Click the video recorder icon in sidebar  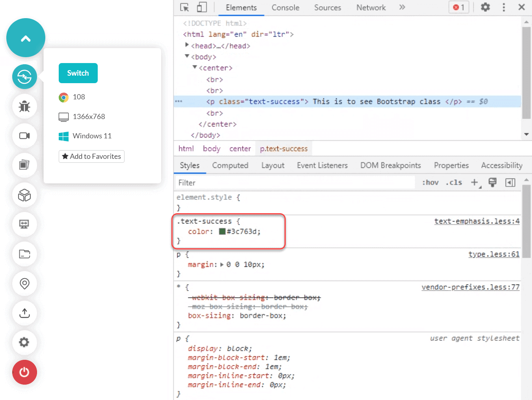24,136
